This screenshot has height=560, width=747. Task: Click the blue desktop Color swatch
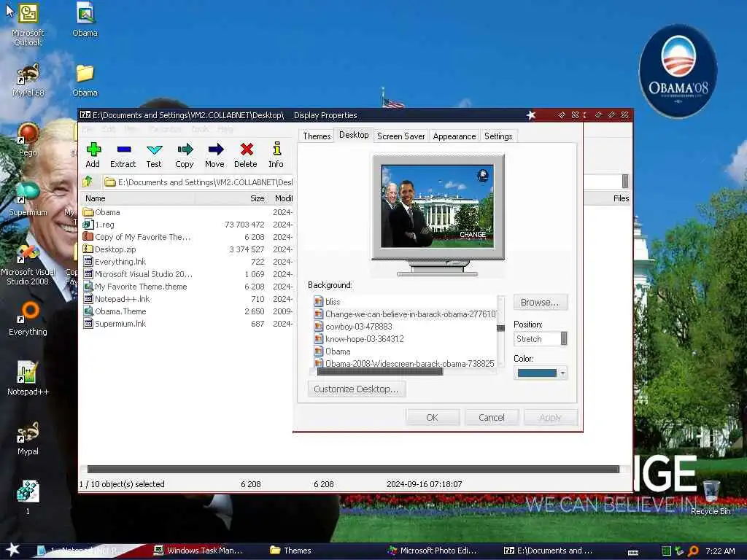point(536,373)
